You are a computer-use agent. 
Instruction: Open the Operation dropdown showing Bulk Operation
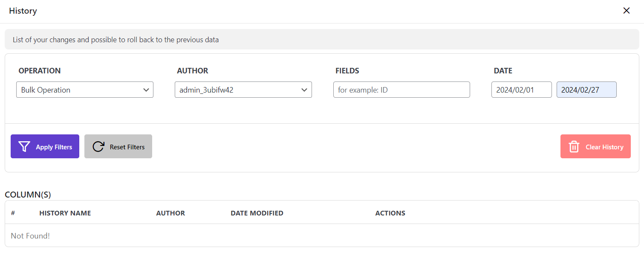tap(85, 90)
